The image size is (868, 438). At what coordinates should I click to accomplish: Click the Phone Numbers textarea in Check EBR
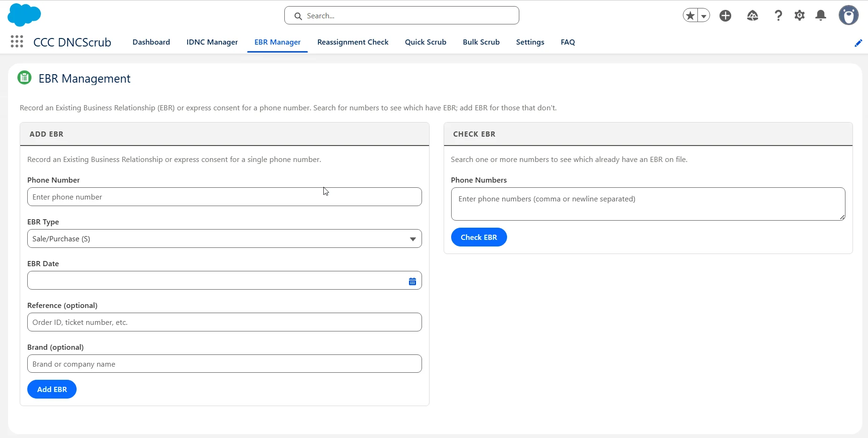(x=648, y=204)
